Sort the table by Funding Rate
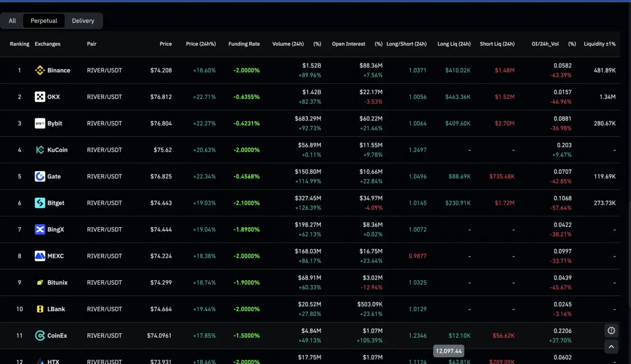631x364 pixels. pyautogui.click(x=244, y=44)
